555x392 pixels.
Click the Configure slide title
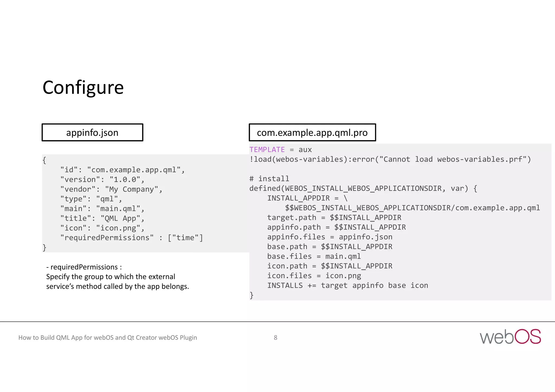pos(83,88)
